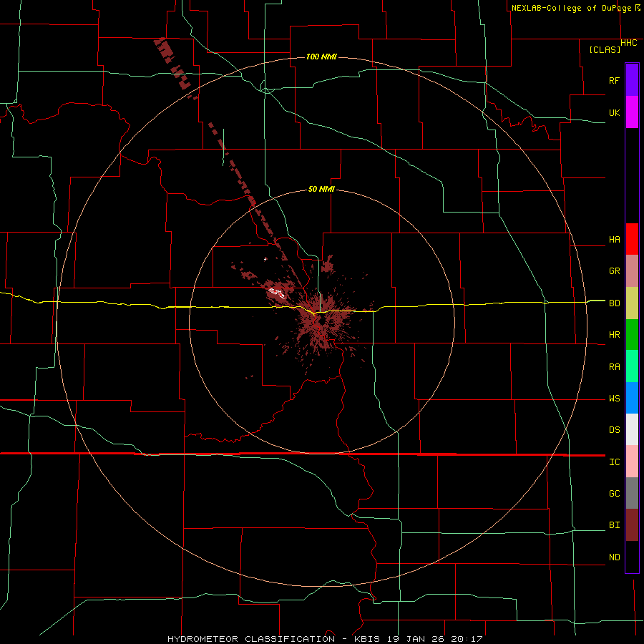Click the "19 JAN 26" date text

point(416,639)
